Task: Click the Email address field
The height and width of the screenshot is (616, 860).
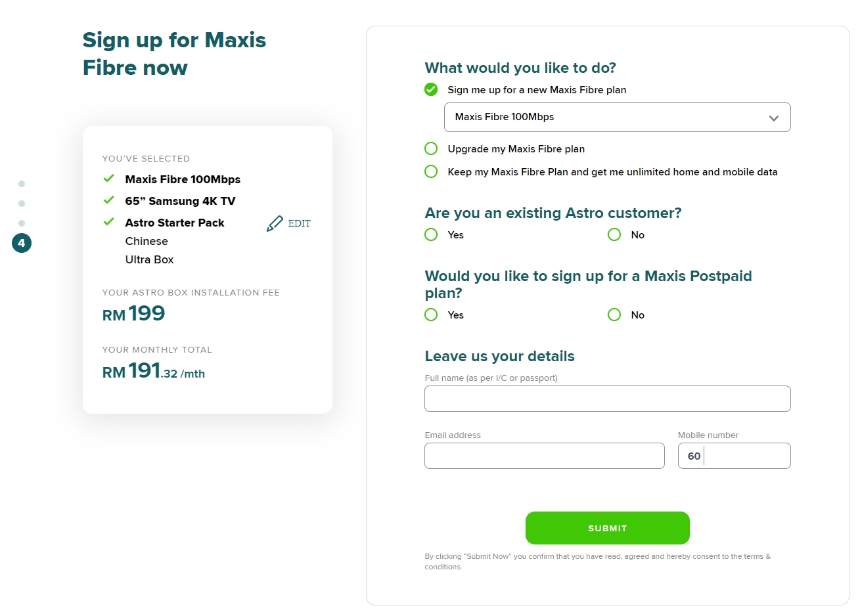Action: [x=544, y=456]
